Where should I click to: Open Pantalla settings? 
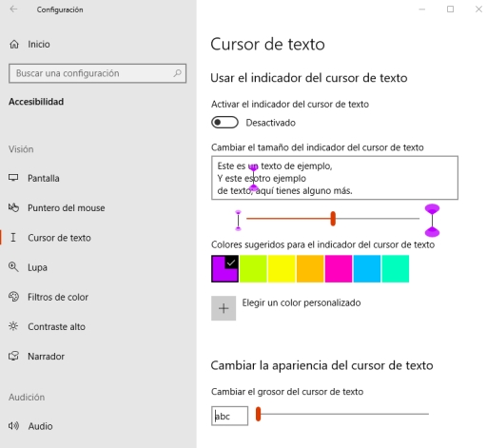[x=44, y=178]
